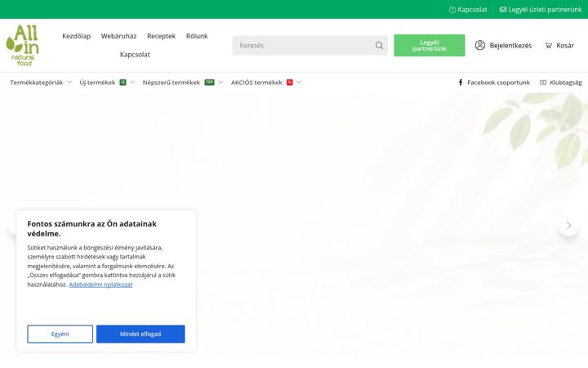The height and width of the screenshot is (368, 588).
Task: Click the Új termékek menu label
Action: click(x=97, y=83)
